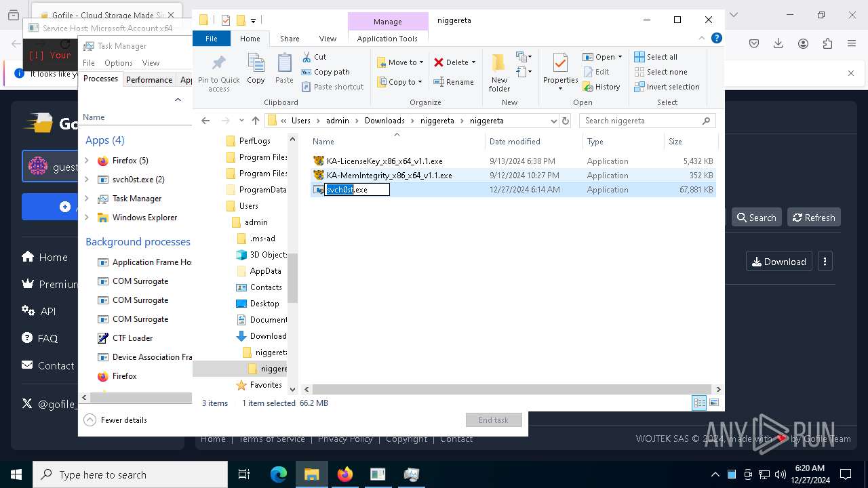The image size is (868, 488).
Task: Click Gofile Download button
Action: (x=778, y=262)
